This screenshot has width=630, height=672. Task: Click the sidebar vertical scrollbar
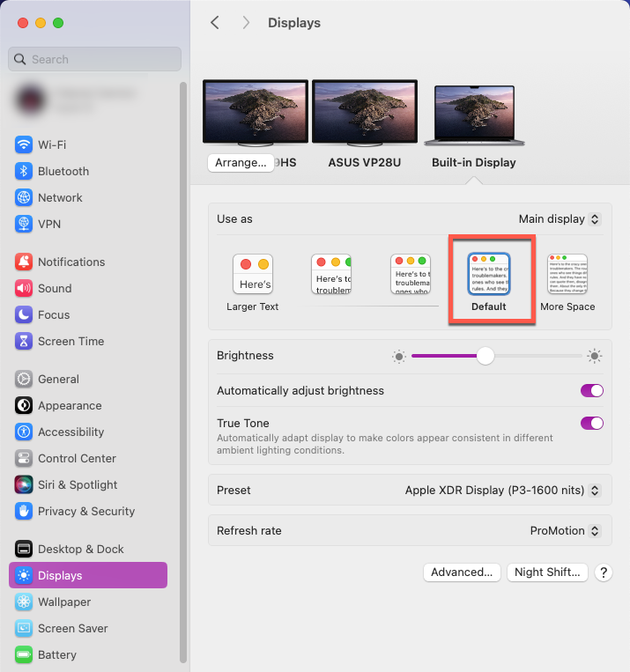point(183,372)
